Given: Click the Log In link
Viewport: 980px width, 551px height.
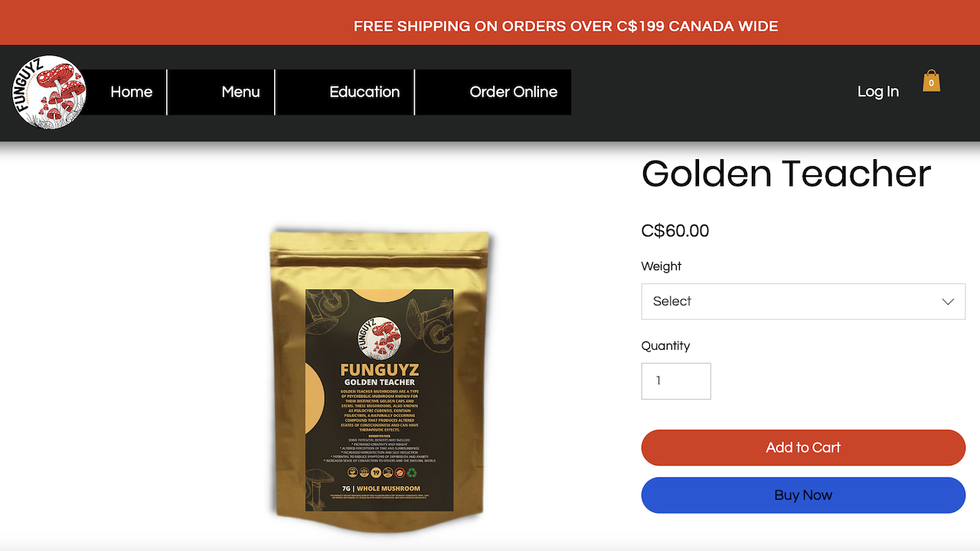Looking at the screenshot, I should tap(877, 92).
